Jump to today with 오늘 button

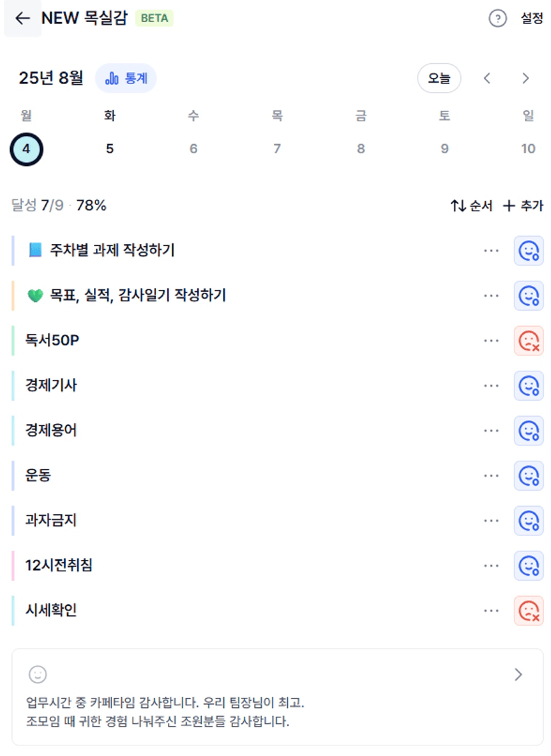tap(439, 78)
